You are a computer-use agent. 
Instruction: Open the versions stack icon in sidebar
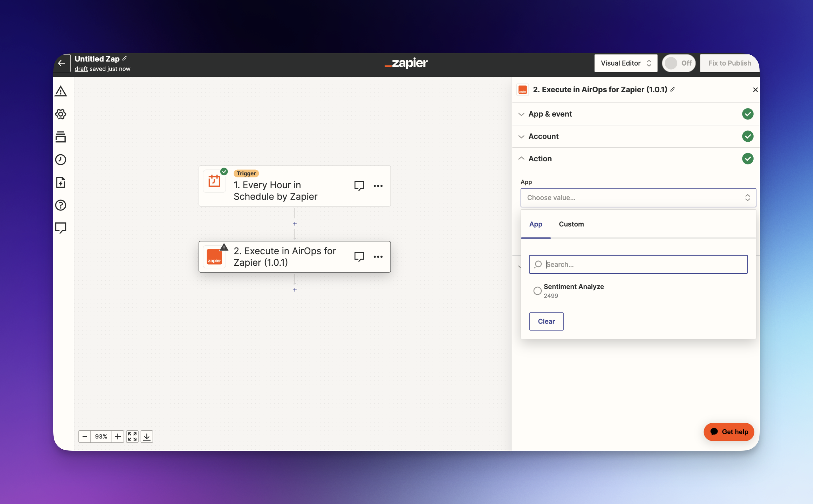61,137
